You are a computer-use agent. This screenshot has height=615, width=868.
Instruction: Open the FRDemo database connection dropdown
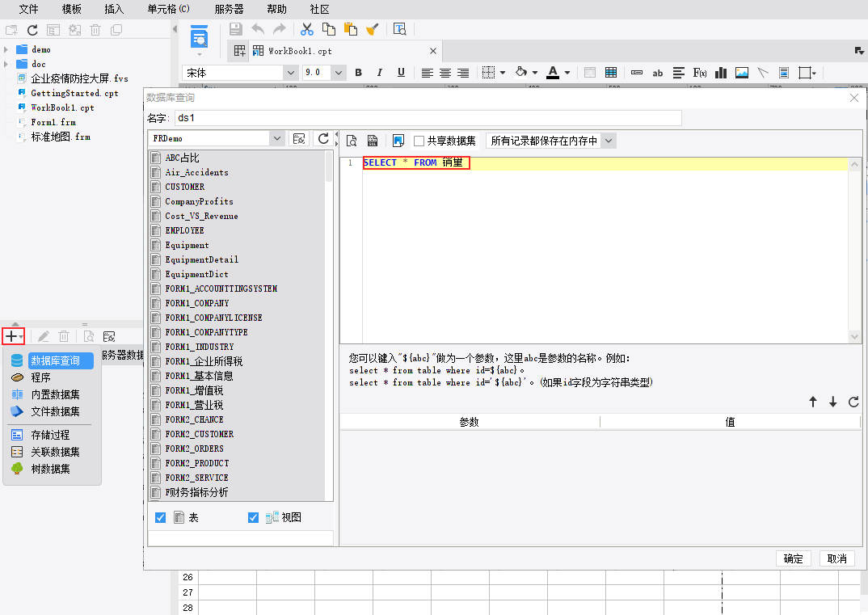277,139
